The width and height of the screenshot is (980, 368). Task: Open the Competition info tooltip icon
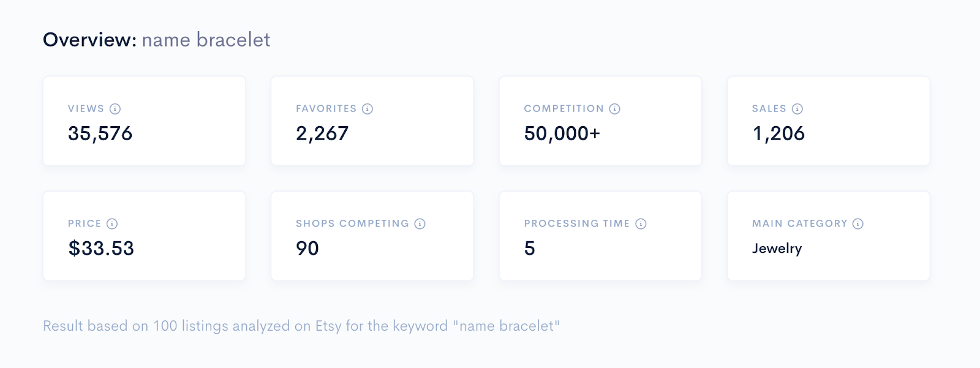[615, 109]
